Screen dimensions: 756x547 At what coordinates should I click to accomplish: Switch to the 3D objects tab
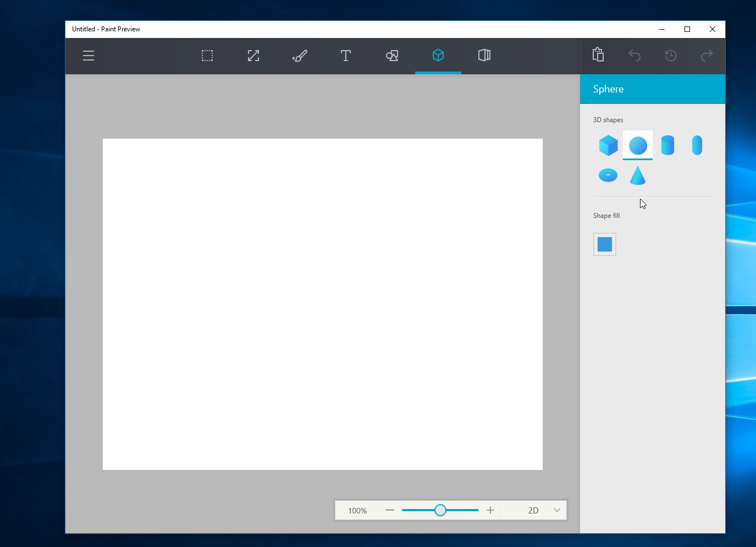438,56
